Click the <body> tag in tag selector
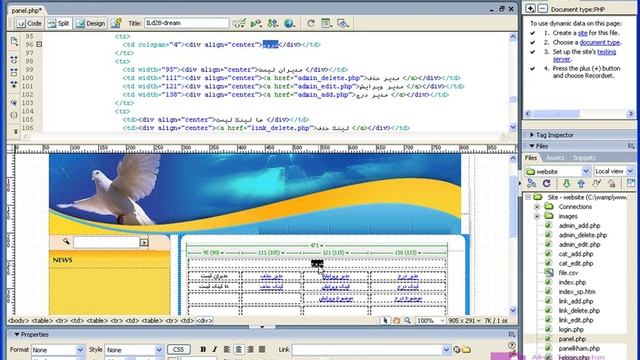Screen dimensions: 640x360 click(19, 321)
